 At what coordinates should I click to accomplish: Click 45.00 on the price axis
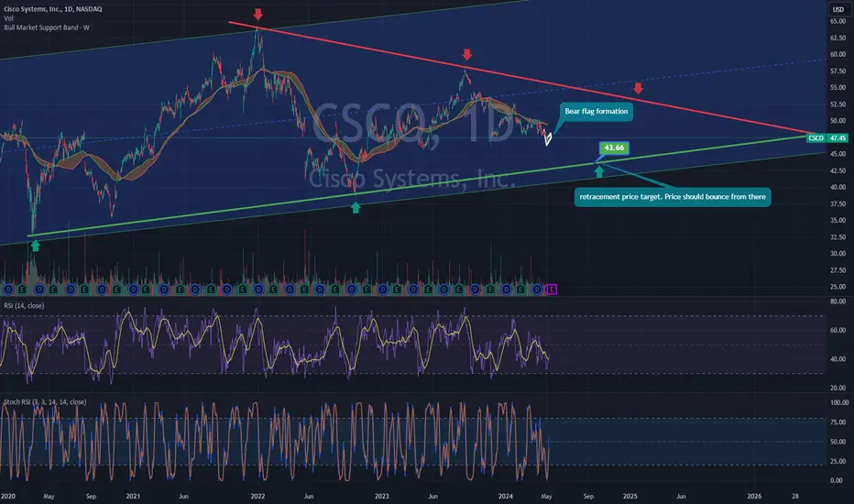838,154
